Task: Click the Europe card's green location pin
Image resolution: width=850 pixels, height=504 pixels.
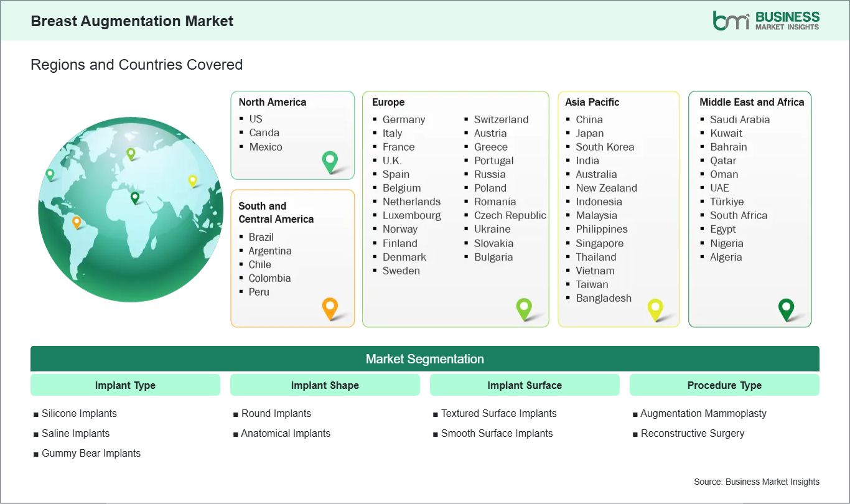Action: [x=525, y=307]
